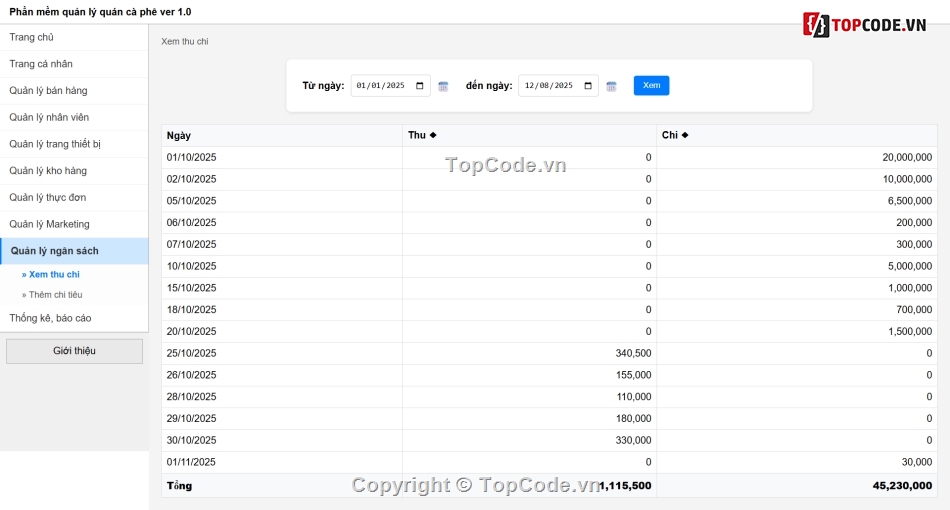Open Trang chủ menu item
950x510 pixels.
pos(74,37)
